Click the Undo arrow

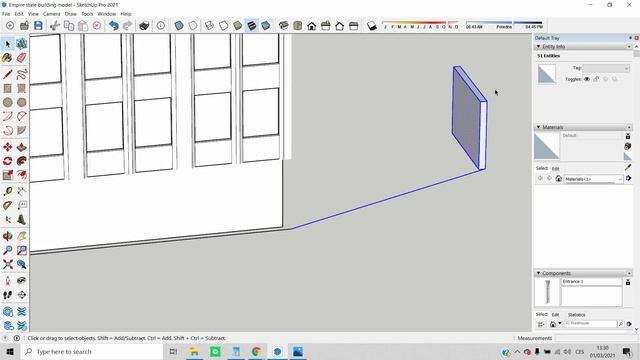[x=113, y=26]
